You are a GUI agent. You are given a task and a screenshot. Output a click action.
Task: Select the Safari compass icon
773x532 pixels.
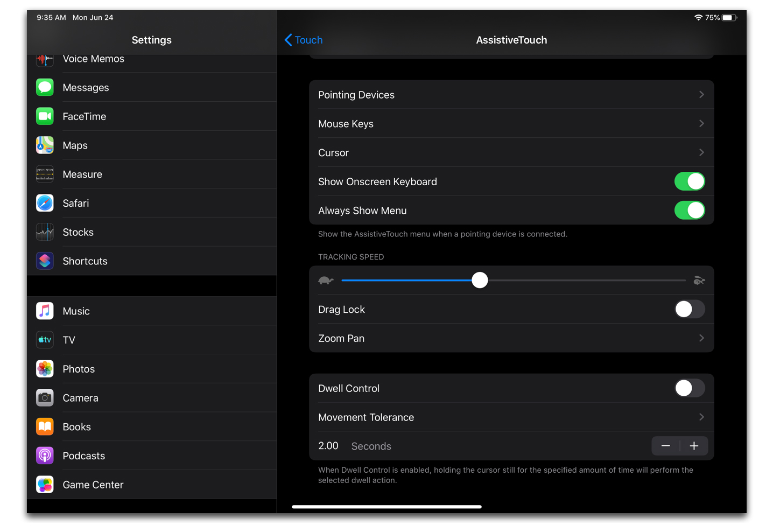pyautogui.click(x=45, y=203)
